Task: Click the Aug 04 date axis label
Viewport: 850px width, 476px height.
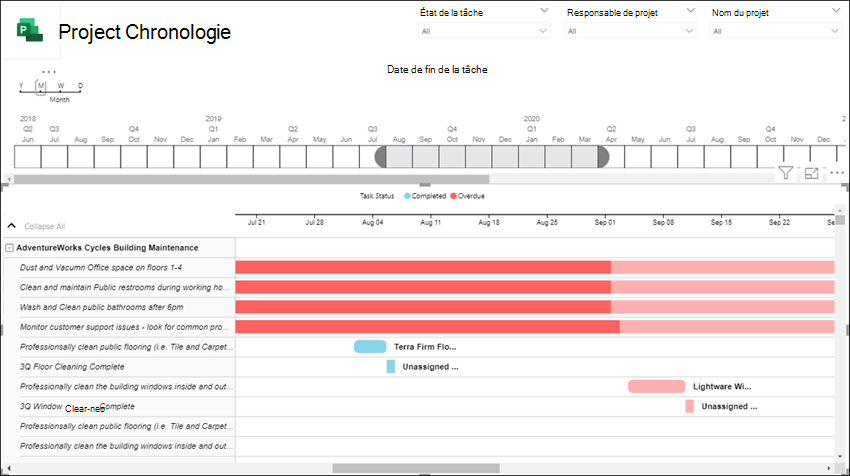Action: click(x=372, y=222)
